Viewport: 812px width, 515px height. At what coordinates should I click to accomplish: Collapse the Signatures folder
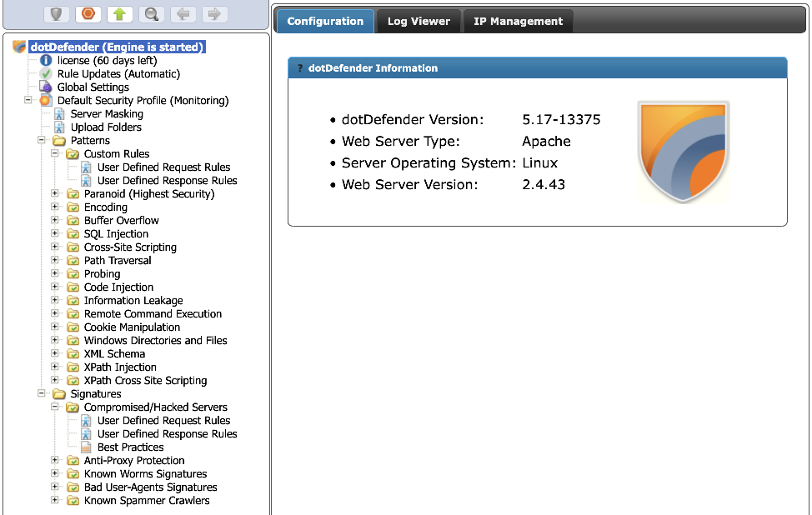pos(42,393)
